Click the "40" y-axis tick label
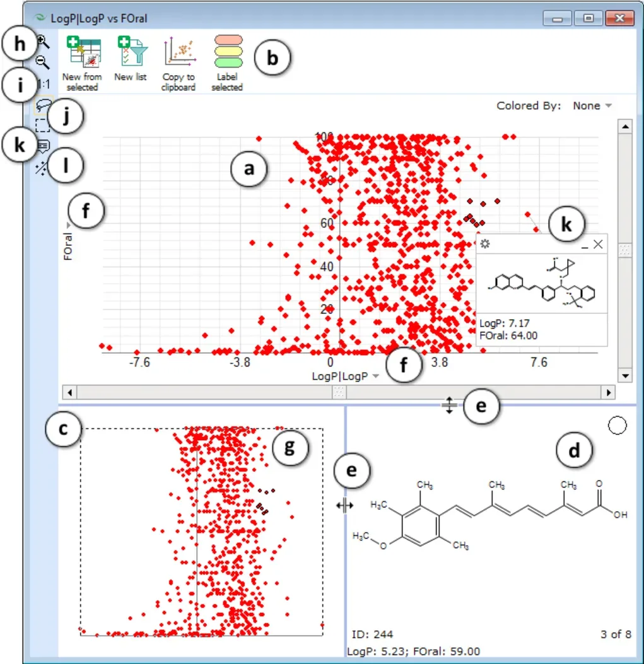 [x=327, y=267]
